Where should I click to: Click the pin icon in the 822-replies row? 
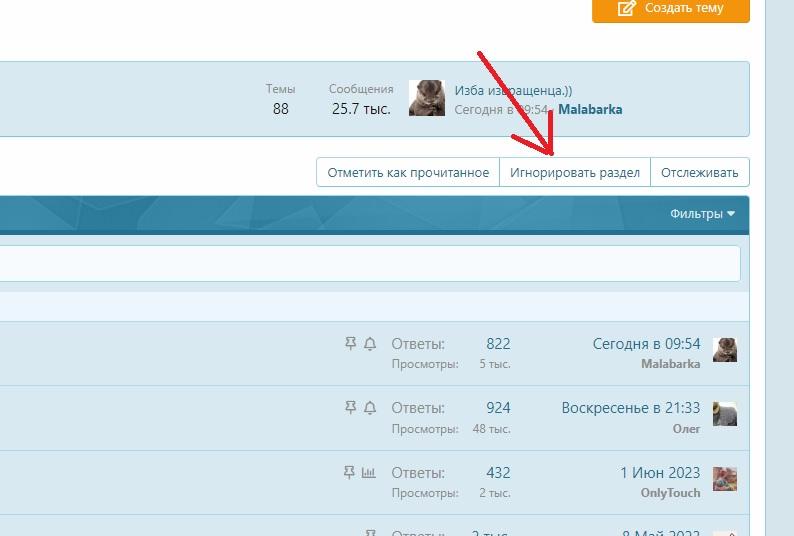click(350, 344)
